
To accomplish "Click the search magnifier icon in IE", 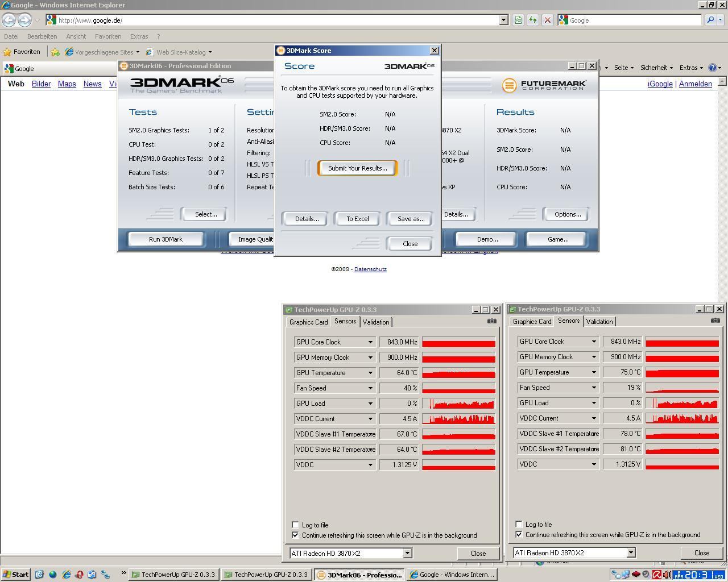I will [710, 20].
